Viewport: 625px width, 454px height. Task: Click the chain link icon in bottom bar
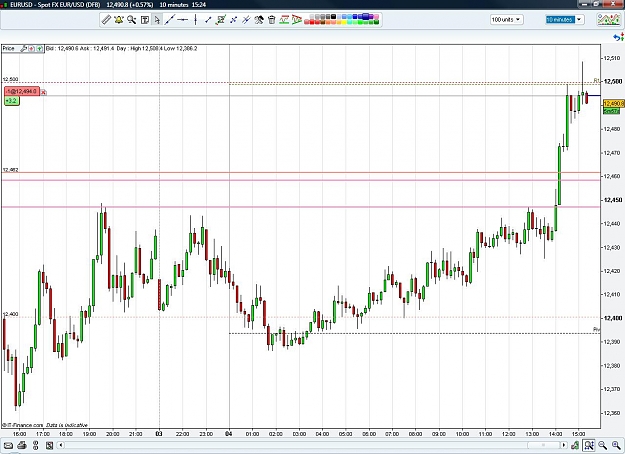point(36,445)
